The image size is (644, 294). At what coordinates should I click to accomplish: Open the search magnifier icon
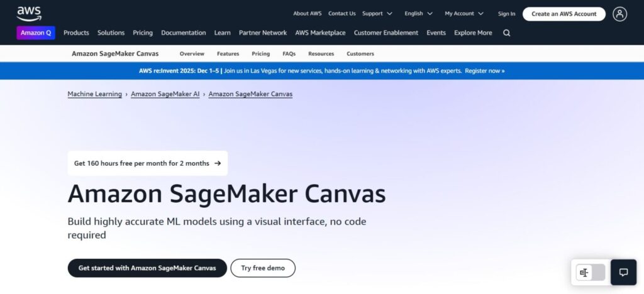tap(507, 33)
